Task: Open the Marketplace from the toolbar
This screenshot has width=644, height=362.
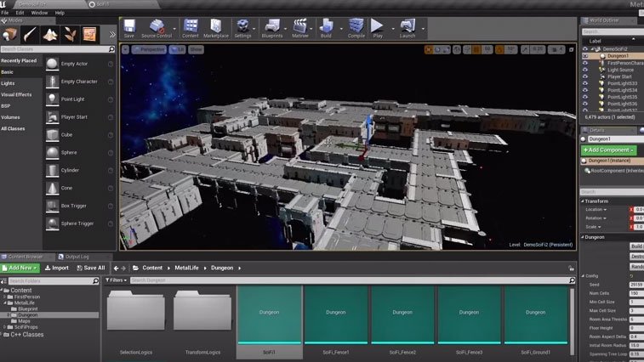Action: click(215, 28)
